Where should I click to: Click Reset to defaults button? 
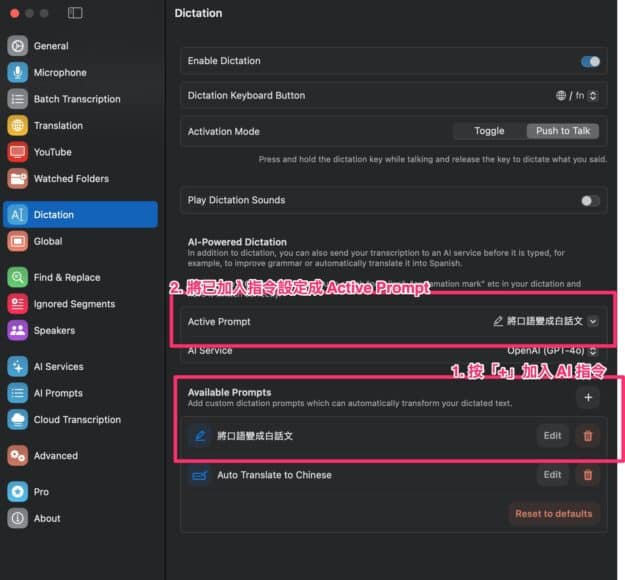(553, 513)
